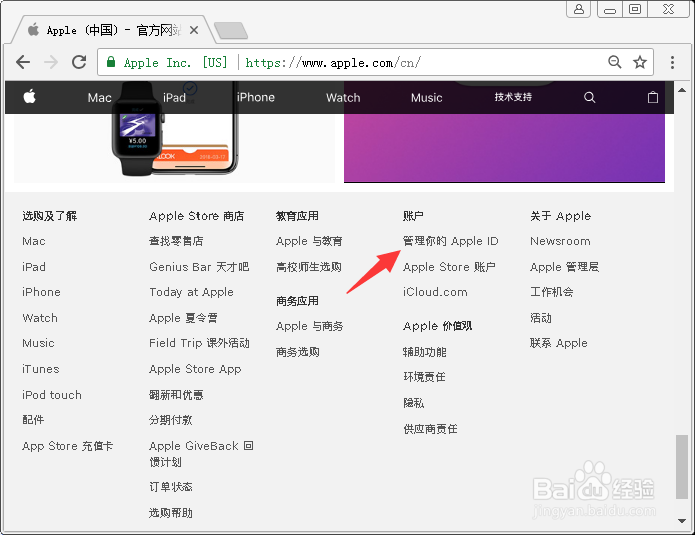The image size is (695, 535).
Task: Click the purple promotional banner
Action: 504,147
